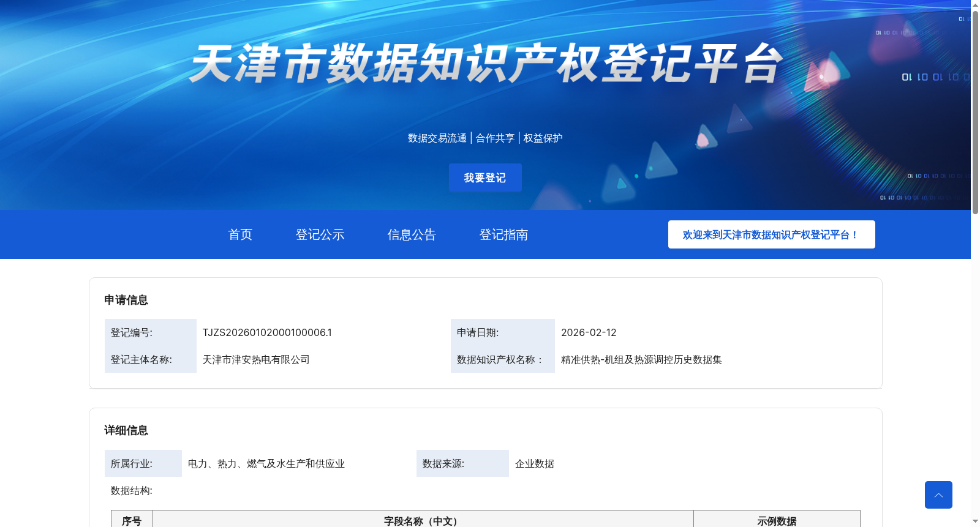Click data source value 企业数据
The image size is (980, 527).
coord(535,463)
